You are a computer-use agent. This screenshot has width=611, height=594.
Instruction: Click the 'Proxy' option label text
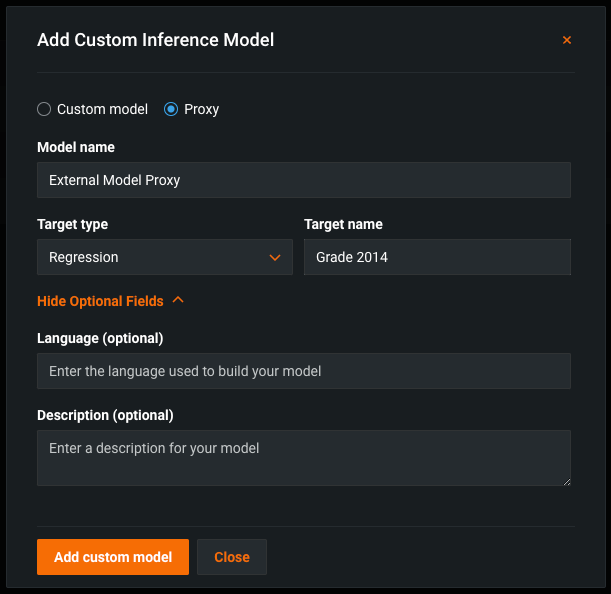point(201,109)
